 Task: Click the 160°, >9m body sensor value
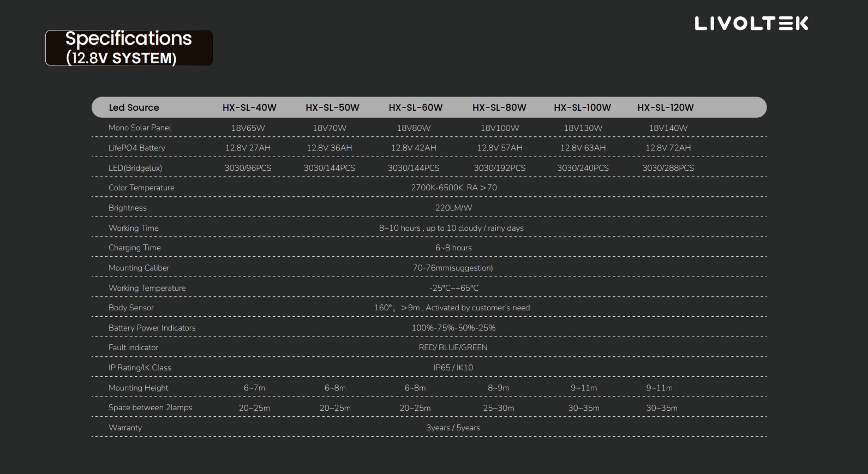tap(452, 308)
